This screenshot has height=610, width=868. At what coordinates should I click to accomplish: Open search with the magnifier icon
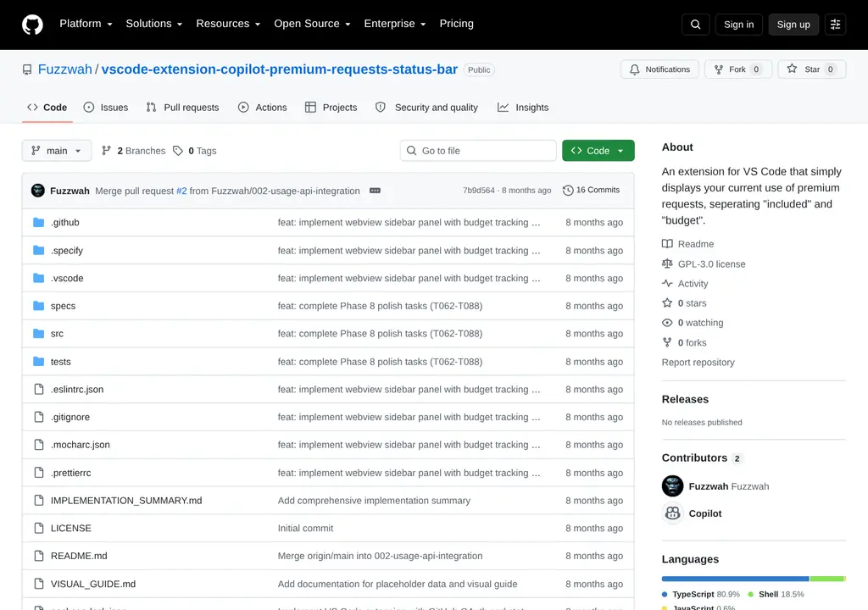coord(695,25)
